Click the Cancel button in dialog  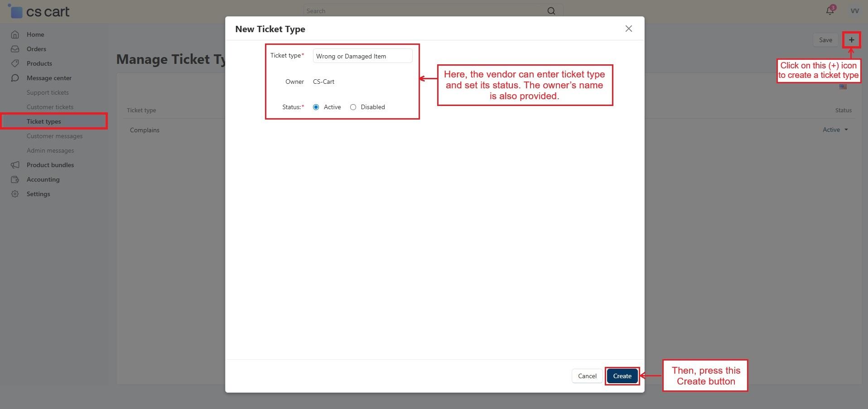click(x=587, y=376)
